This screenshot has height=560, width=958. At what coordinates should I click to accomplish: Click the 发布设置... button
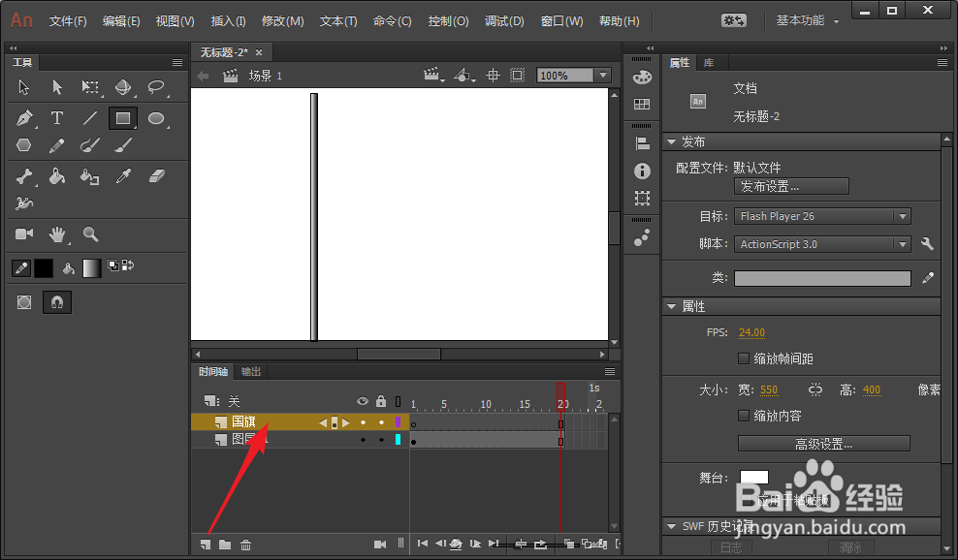tap(791, 186)
